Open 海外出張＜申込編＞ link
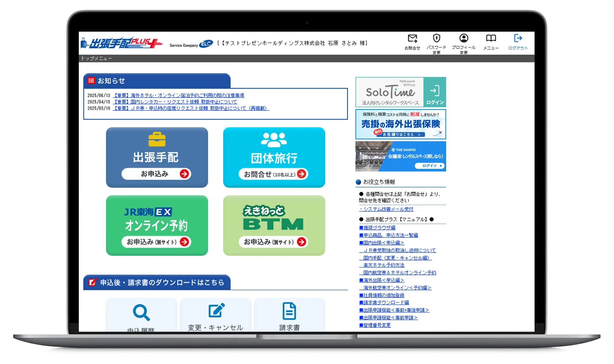 382,280
